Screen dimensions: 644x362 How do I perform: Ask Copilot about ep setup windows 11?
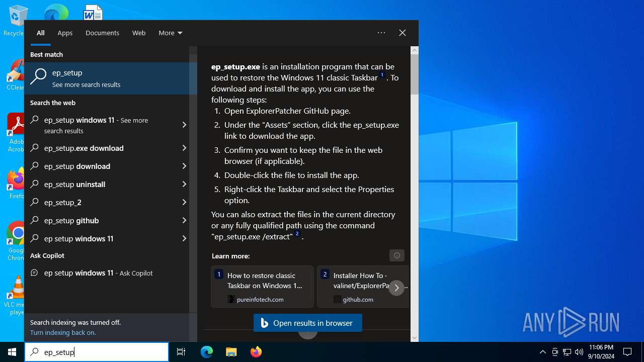click(107, 273)
